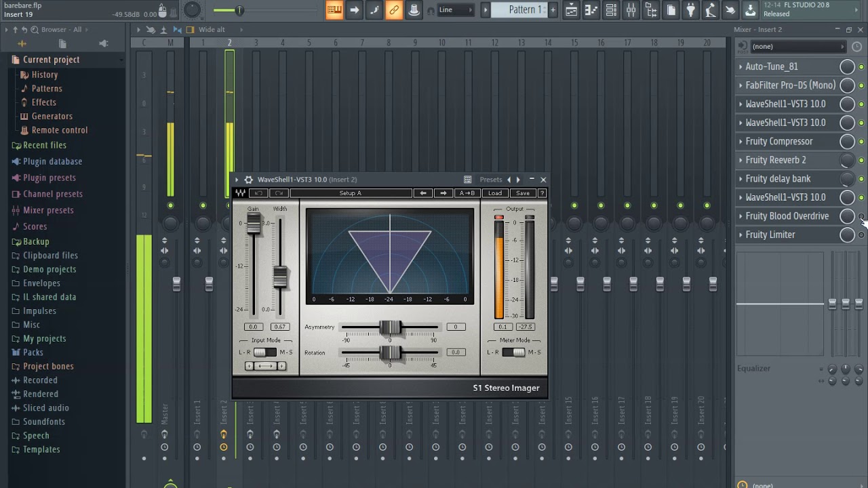Toggle Fruity delay bank enable LED
Image resolution: width=868 pixels, height=488 pixels.
[861, 179]
